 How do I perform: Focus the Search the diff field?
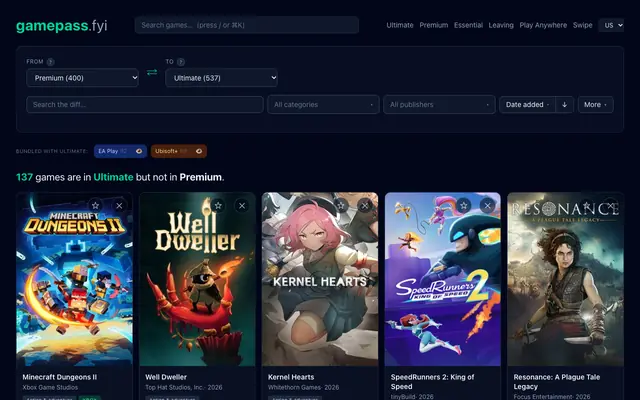click(x=145, y=104)
